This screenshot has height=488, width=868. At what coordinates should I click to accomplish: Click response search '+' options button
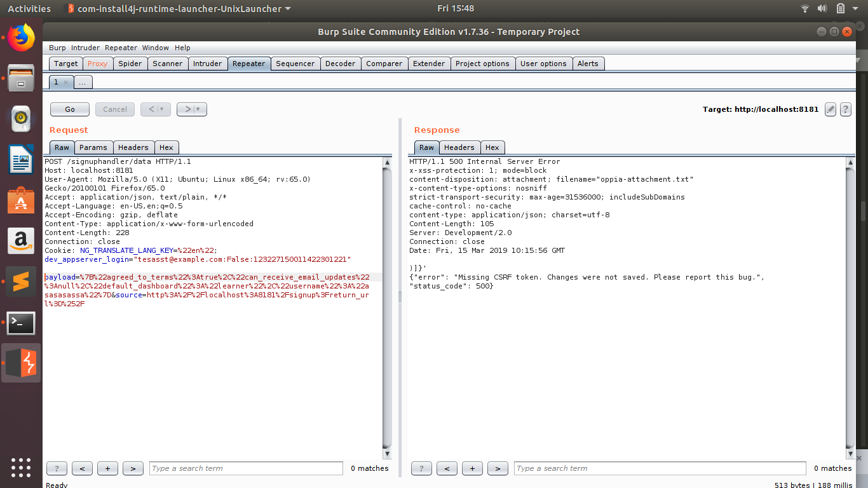tap(472, 468)
